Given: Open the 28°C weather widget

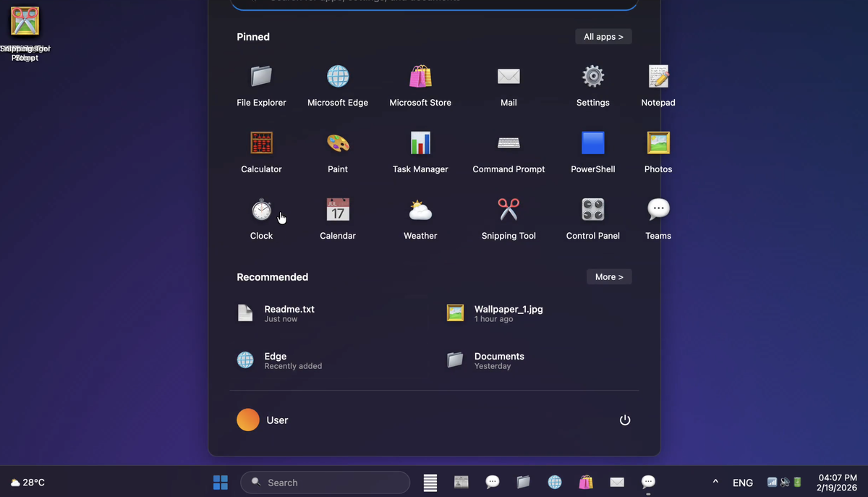Looking at the screenshot, I should pos(27,483).
